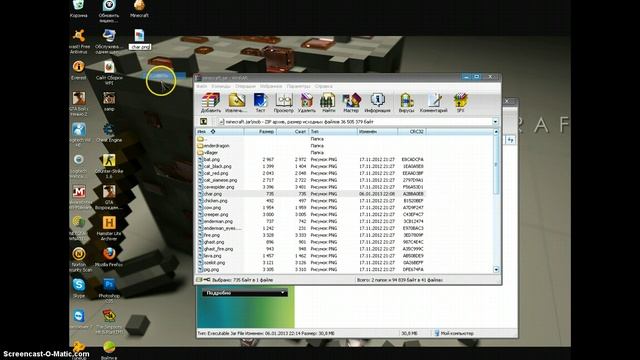Click the up-one-level icon beside address bar

point(203,122)
